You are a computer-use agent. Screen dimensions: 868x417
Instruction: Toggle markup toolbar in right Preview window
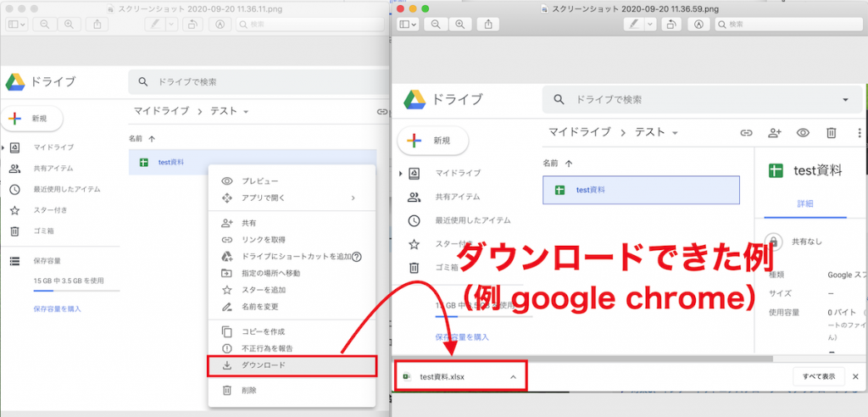[x=698, y=25]
